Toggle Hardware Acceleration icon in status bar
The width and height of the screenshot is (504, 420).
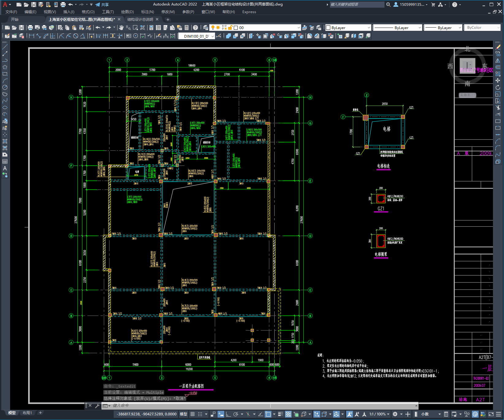pyautogui.click(x=475, y=414)
